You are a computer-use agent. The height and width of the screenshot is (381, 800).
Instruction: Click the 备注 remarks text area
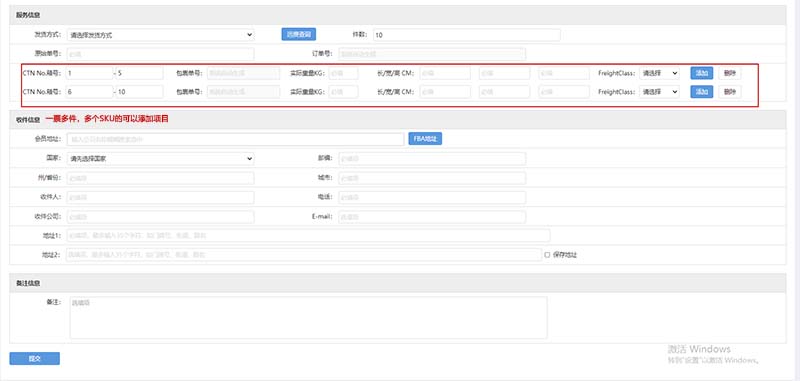tap(308, 318)
